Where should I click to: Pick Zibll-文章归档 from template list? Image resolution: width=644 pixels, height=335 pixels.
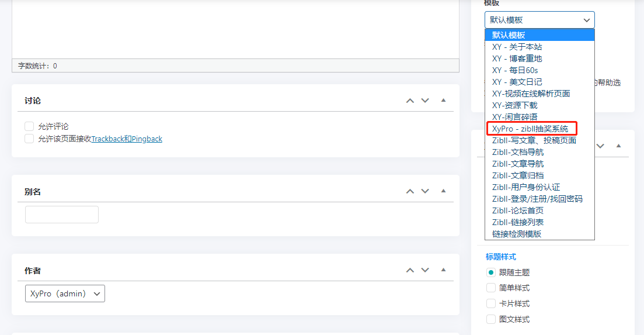(518, 175)
